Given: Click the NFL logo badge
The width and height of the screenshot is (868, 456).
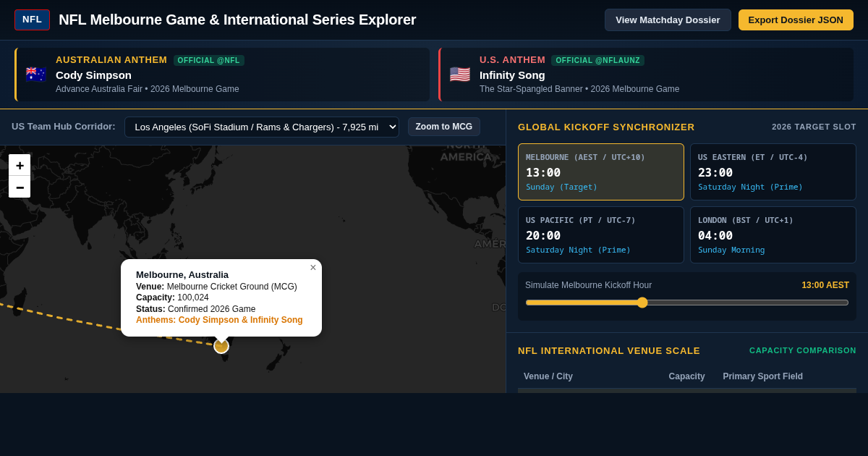Looking at the screenshot, I should 32,20.
